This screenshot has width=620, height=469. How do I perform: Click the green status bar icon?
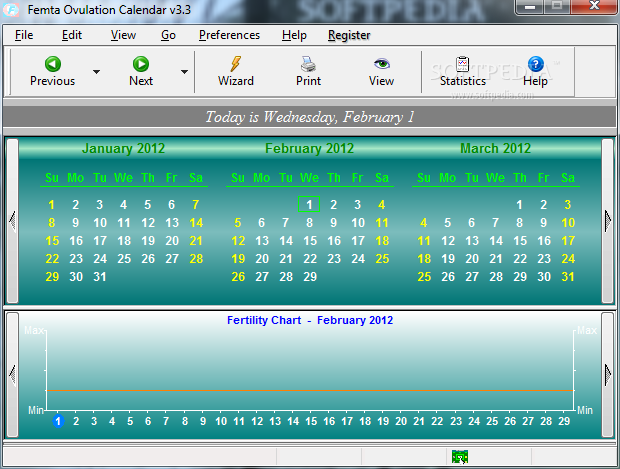460,457
